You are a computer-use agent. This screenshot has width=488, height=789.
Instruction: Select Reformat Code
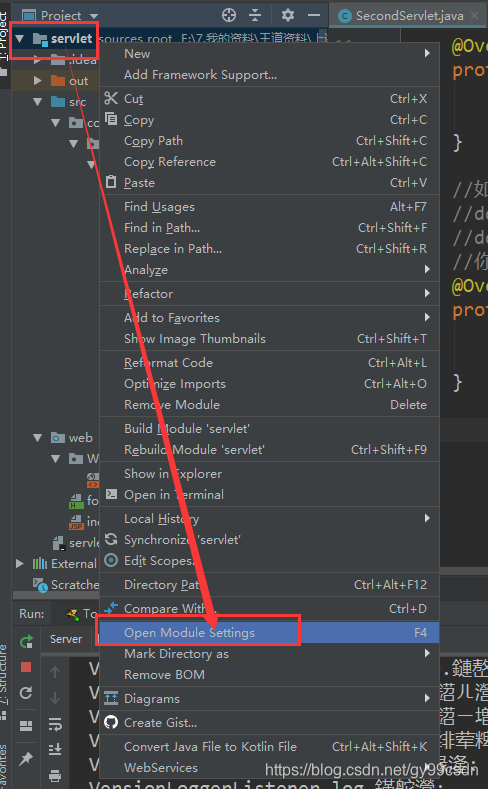[x=270, y=362]
